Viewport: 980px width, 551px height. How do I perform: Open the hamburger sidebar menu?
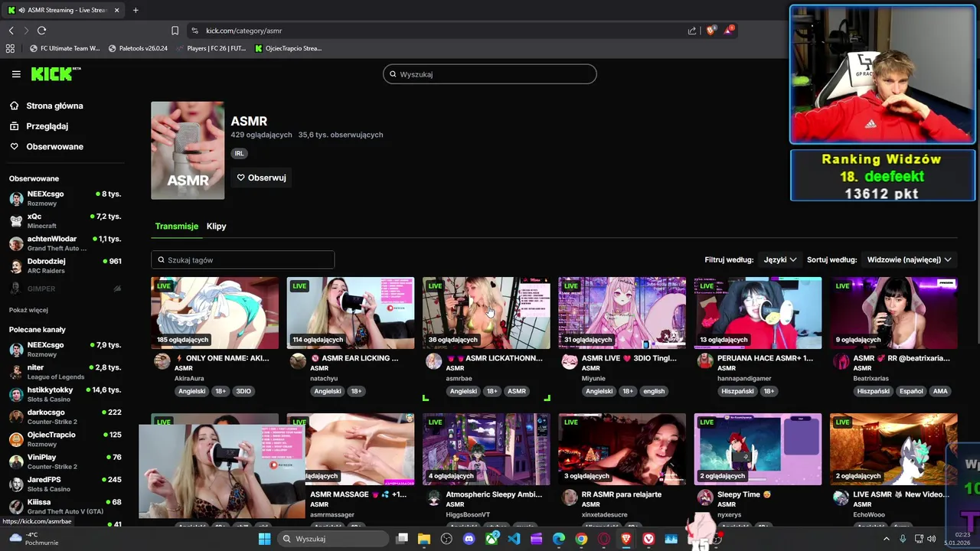tap(16, 74)
